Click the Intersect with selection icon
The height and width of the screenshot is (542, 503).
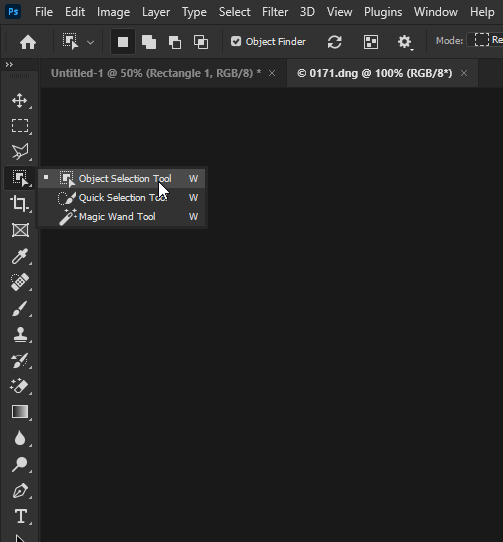(x=201, y=42)
